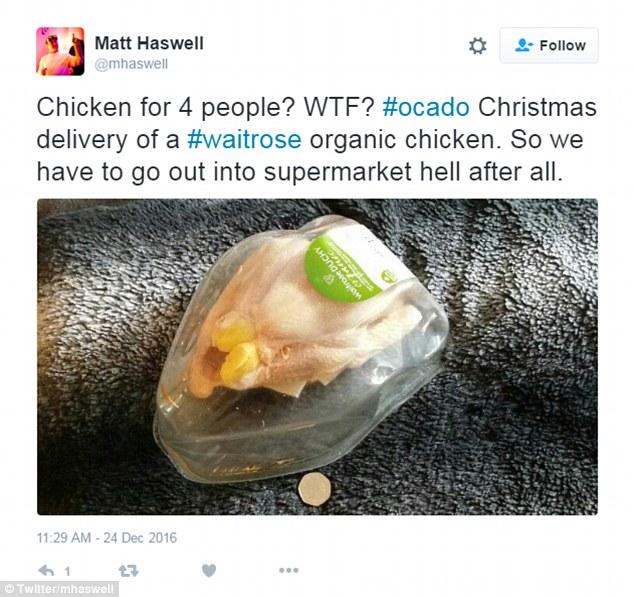This screenshot has height=597, width=634.
Task: Enlarge the packaged chicken photo
Action: [317, 357]
